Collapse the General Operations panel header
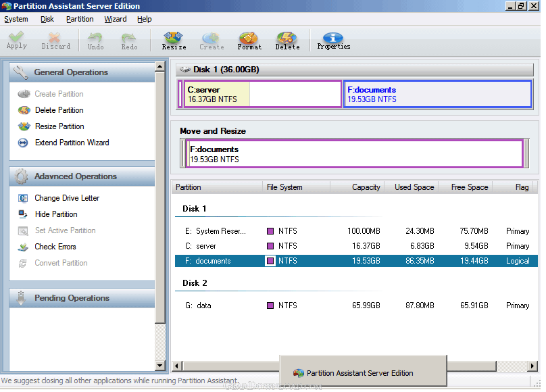This screenshot has height=392, width=546. (82, 72)
